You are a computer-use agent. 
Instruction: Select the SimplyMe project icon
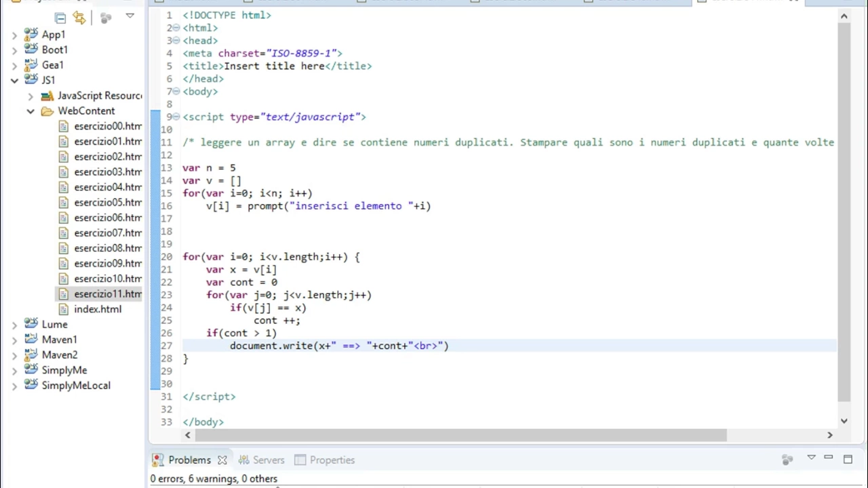pyautogui.click(x=31, y=370)
